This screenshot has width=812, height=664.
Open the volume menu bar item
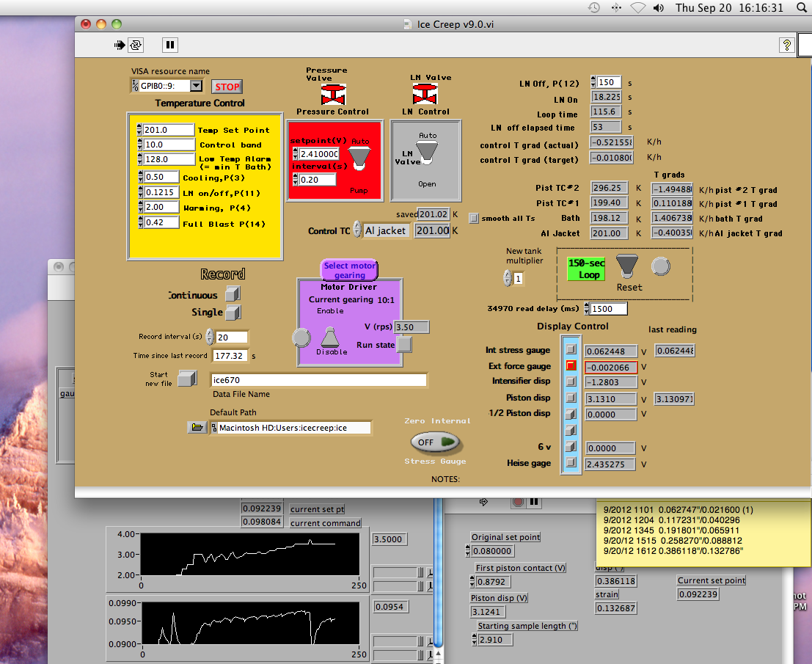coord(659,8)
